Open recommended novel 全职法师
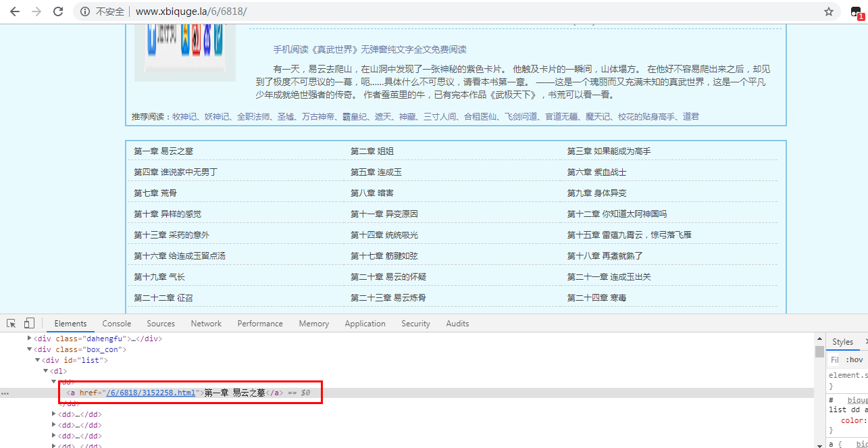Viewport: 868px width, 448px height. tap(253, 117)
